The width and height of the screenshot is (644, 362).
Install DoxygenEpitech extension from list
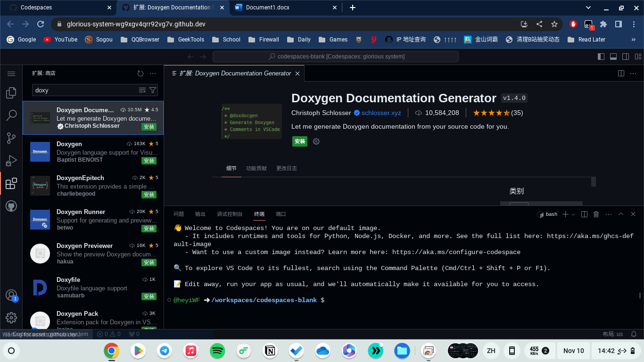point(149,195)
